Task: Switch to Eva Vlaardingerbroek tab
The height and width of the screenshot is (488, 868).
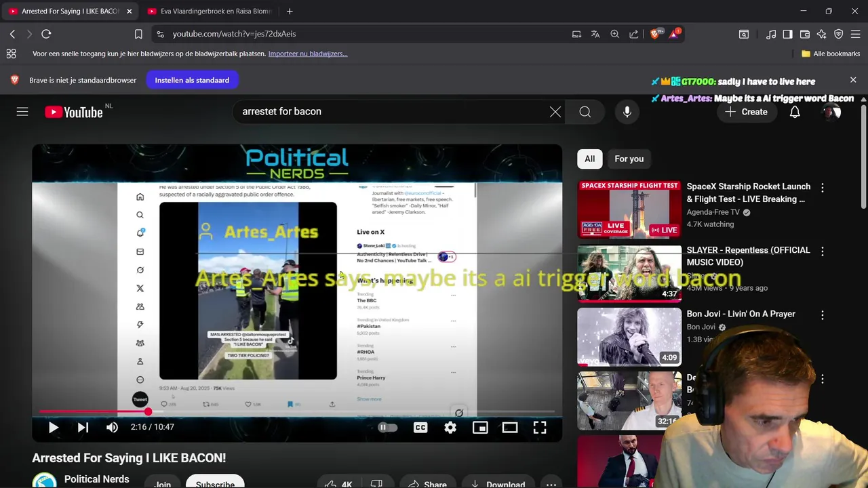Action: pyautogui.click(x=209, y=11)
